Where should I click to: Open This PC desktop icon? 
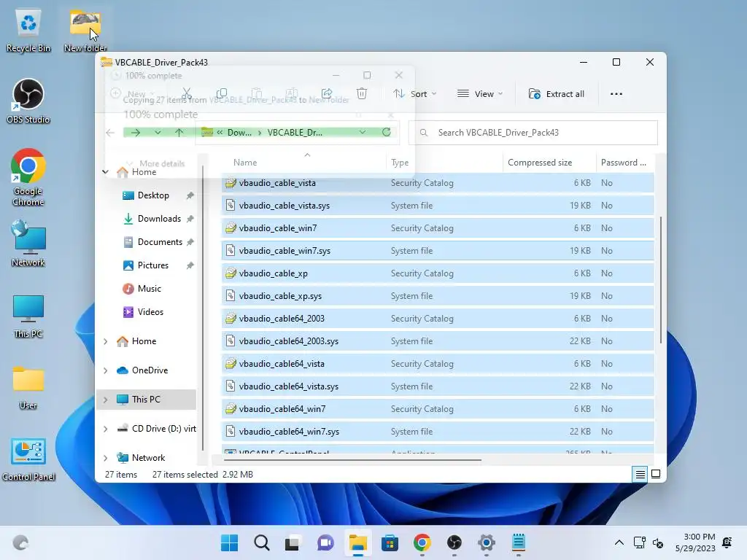(28, 316)
